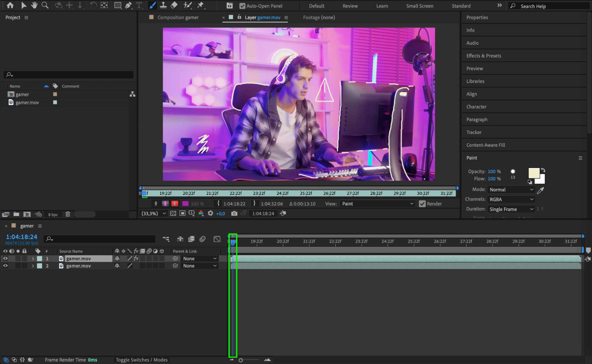Select the Clone Stamp tool
The image size is (592, 364).
(163, 5)
